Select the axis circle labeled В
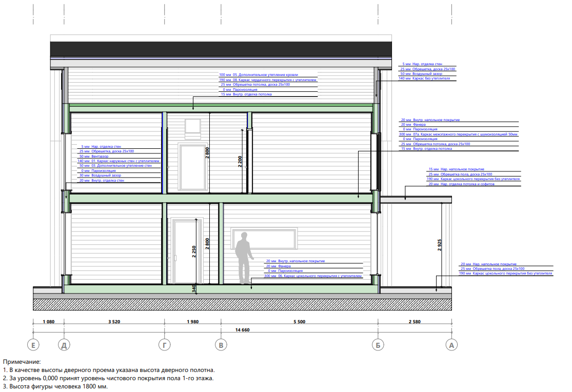The image size is (572, 392). tap(221, 345)
